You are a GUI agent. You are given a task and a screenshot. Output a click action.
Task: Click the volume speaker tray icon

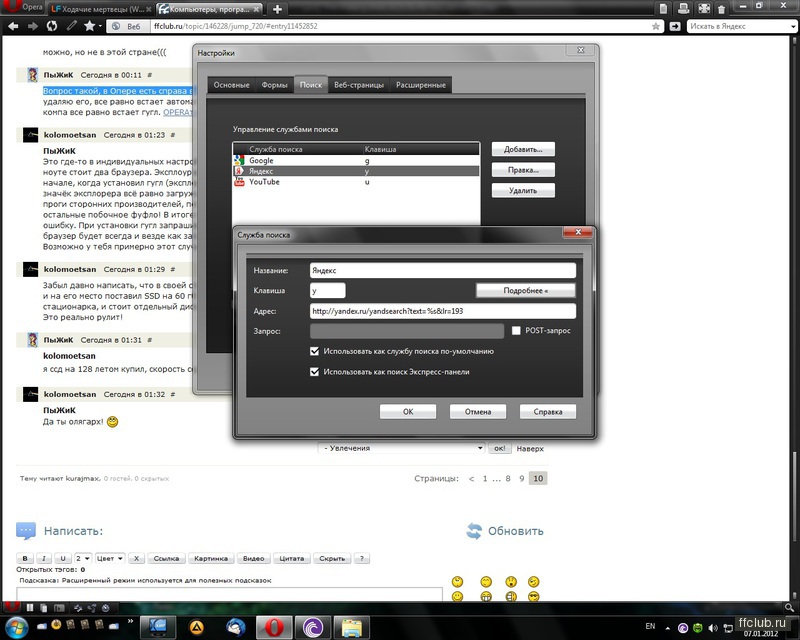tap(713, 628)
